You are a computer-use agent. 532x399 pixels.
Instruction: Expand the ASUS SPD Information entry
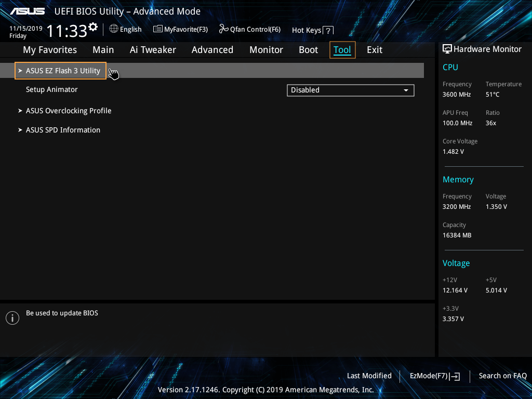(x=63, y=130)
